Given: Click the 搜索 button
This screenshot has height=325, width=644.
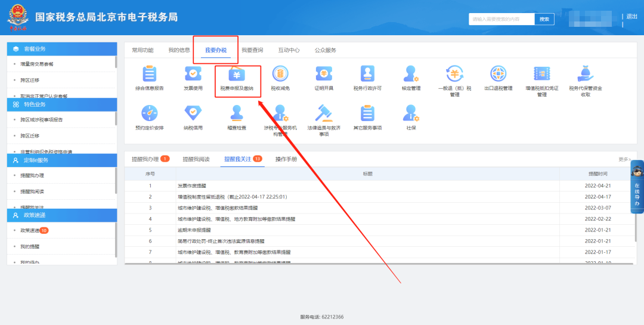Looking at the screenshot, I should pos(544,19).
